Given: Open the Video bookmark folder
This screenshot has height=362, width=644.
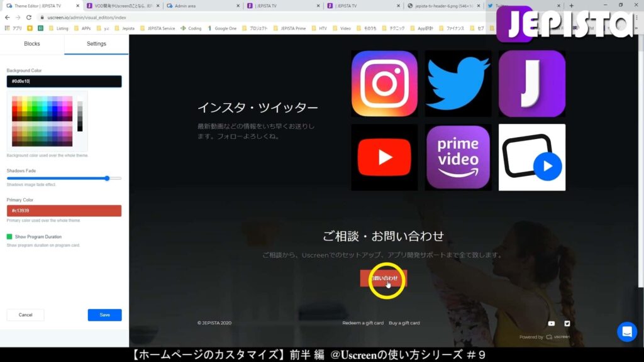Looking at the screenshot, I should [x=341, y=28].
